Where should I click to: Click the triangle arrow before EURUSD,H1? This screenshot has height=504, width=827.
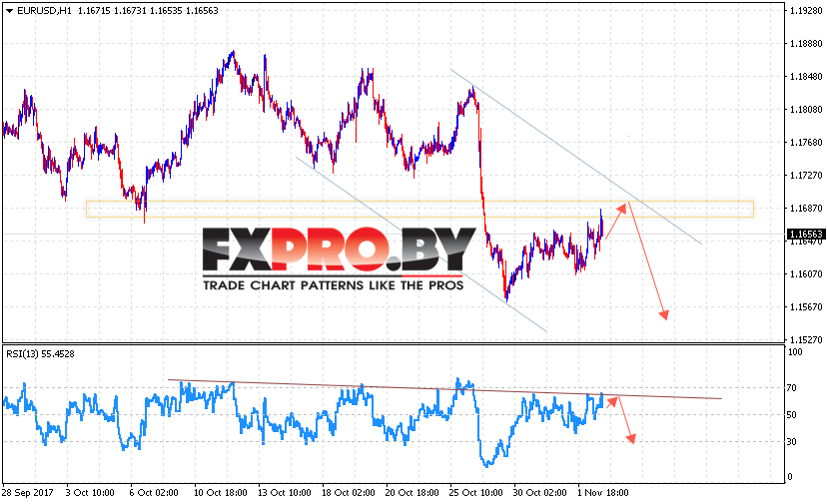point(10,11)
